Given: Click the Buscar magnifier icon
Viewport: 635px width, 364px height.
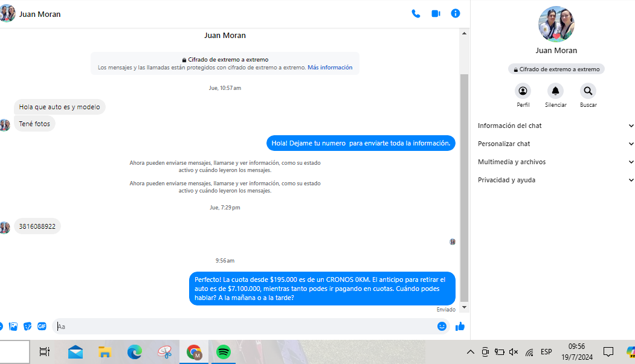Looking at the screenshot, I should (588, 91).
